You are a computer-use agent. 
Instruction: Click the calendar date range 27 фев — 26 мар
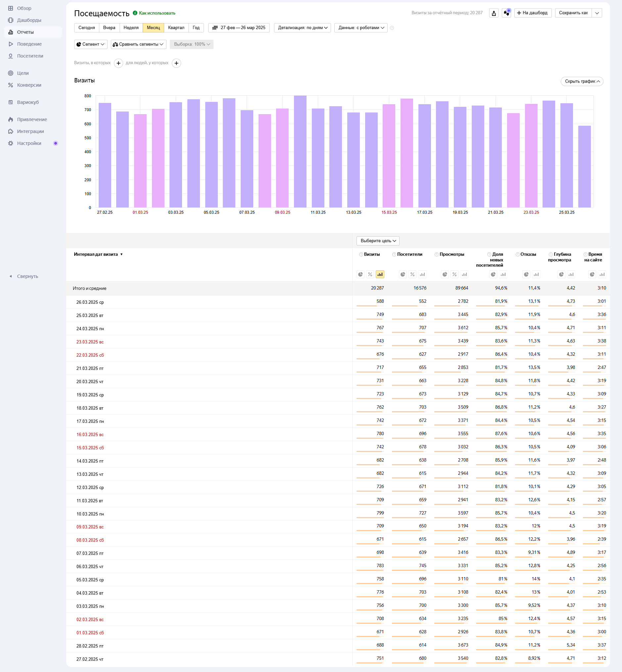click(x=239, y=28)
